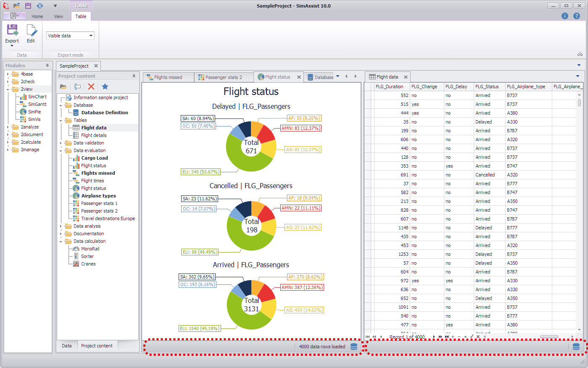The width and height of the screenshot is (588, 368).
Task: Collapse the ribbon with the chevron arrow
Action: (x=580, y=54)
